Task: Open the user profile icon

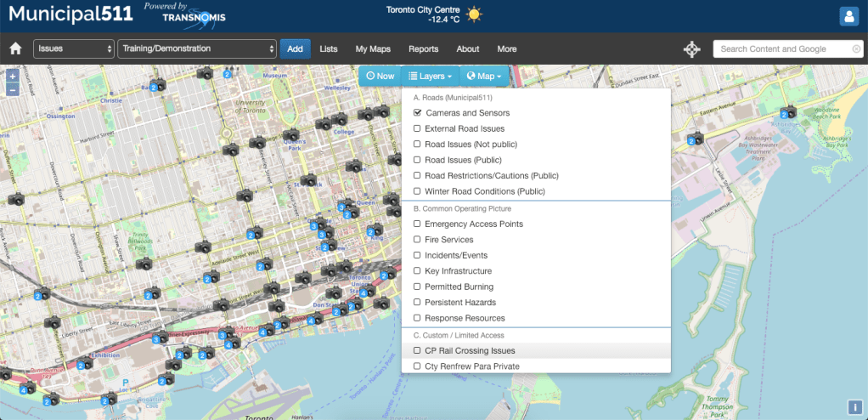Action: 848,16
